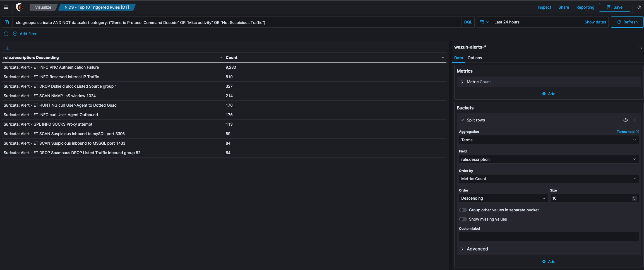The image size is (644, 270).
Task: Go to the Visualize breadcrumb
Action: tap(43, 7)
